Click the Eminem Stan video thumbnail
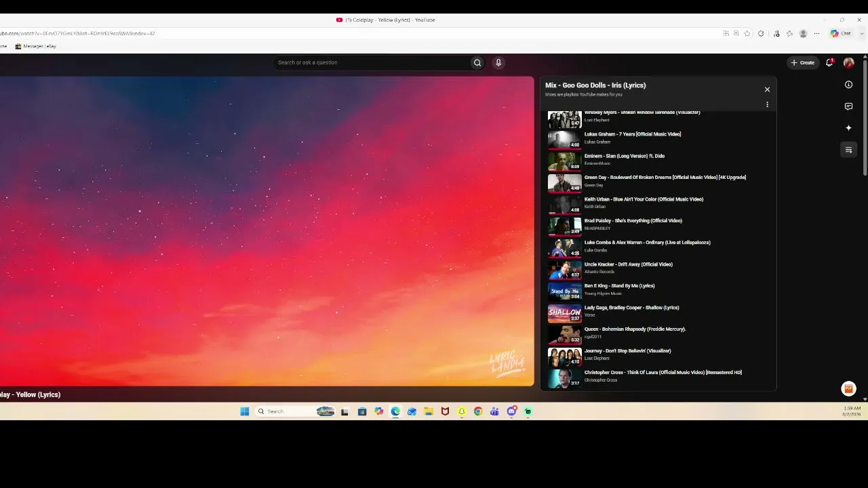The image size is (868, 488). pos(564,161)
